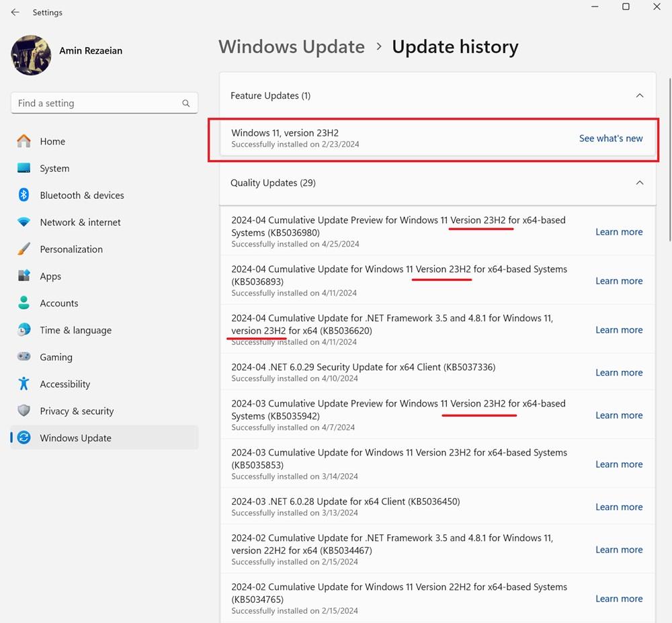
Task: Click the Gaming controller icon
Action: point(24,357)
